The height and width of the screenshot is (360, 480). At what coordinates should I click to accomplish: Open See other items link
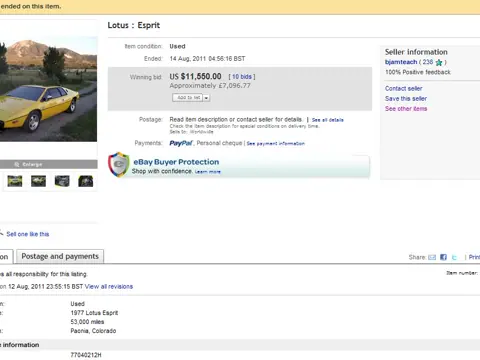tap(406, 109)
